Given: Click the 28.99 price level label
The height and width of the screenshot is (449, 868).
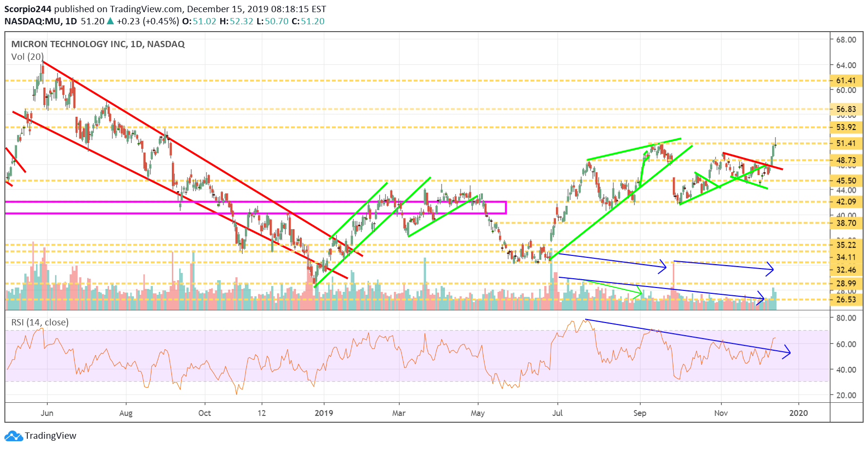Looking at the screenshot, I should point(846,284).
